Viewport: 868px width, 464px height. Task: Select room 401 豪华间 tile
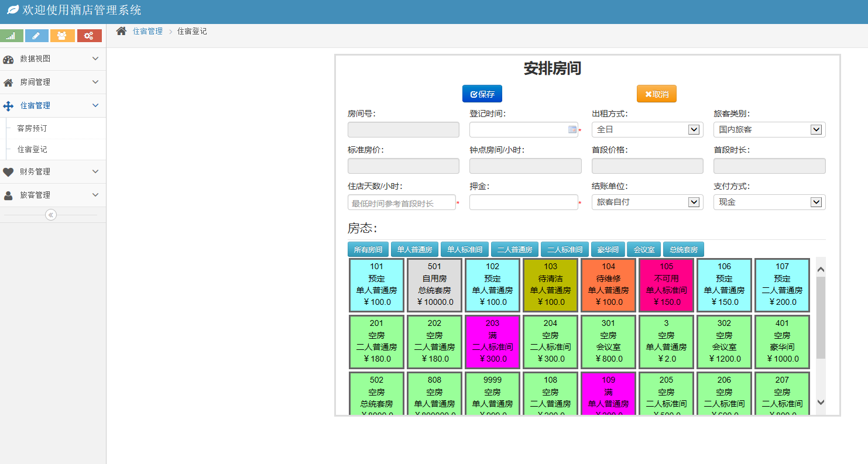[782, 342]
